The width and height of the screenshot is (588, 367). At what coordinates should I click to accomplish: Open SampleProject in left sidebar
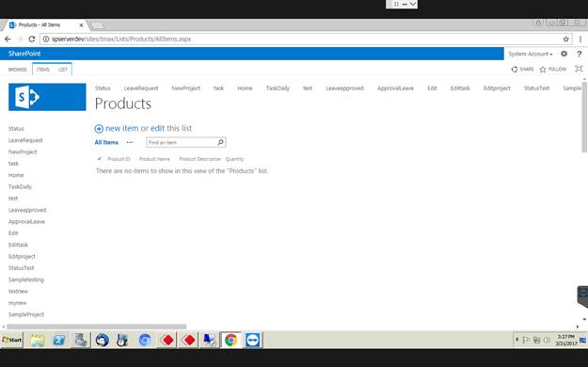26,314
